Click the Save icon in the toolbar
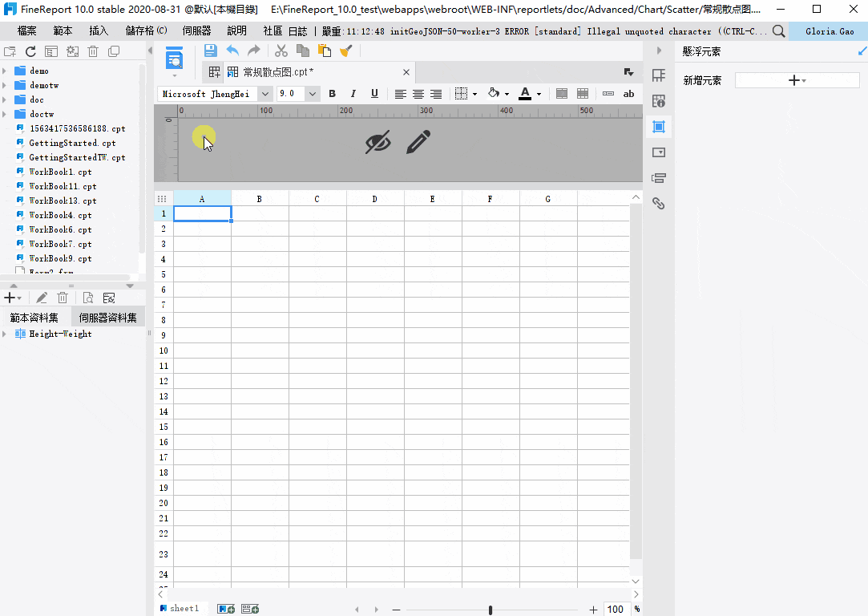Image resolution: width=868 pixels, height=616 pixels. coord(210,51)
